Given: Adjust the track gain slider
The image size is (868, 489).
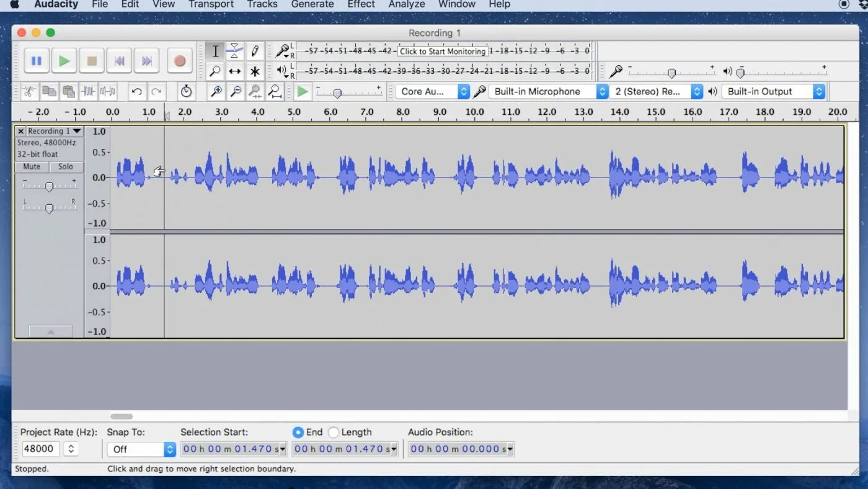Looking at the screenshot, I should click(49, 186).
